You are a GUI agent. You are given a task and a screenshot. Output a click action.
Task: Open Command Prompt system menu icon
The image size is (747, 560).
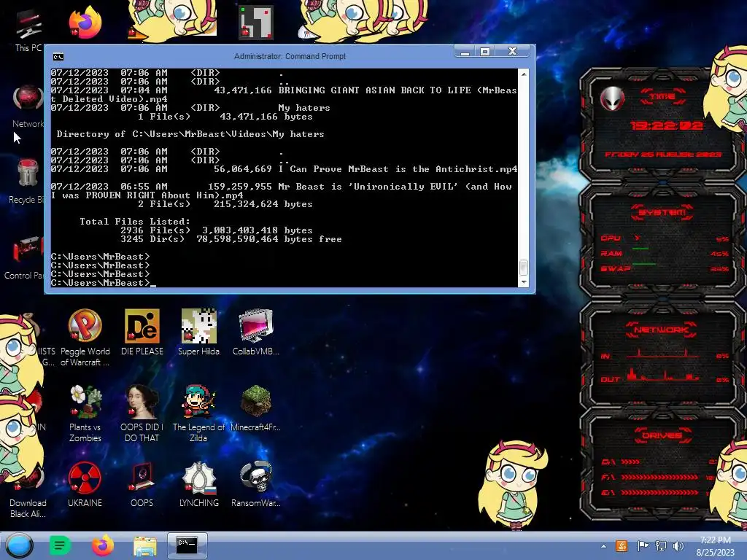coord(58,57)
